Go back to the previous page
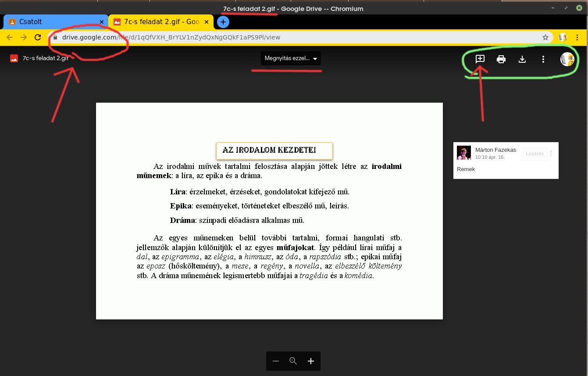The height and width of the screenshot is (376, 588). coord(10,37)
